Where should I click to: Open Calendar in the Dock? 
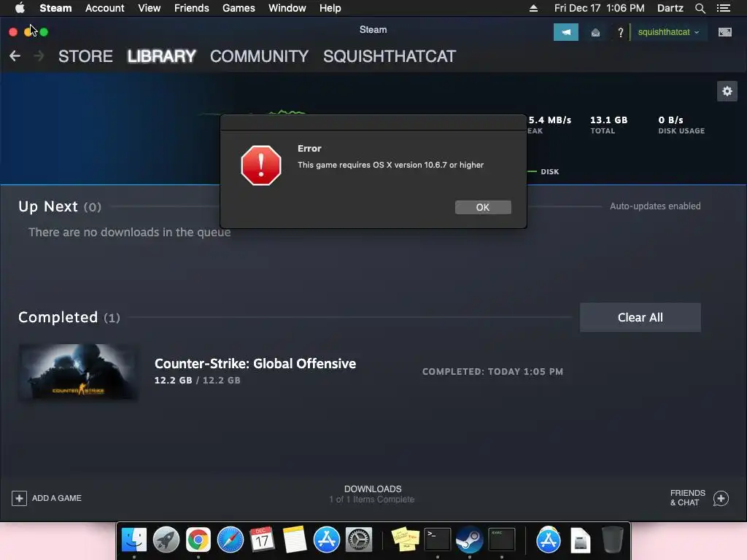[x=262, y=540]
